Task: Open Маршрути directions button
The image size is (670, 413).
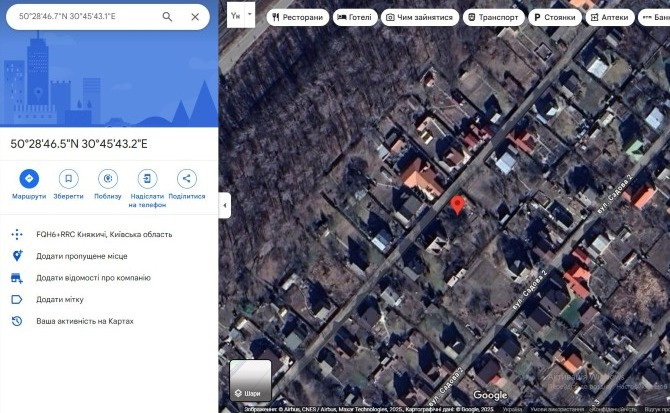Action: tap(29, 179)
